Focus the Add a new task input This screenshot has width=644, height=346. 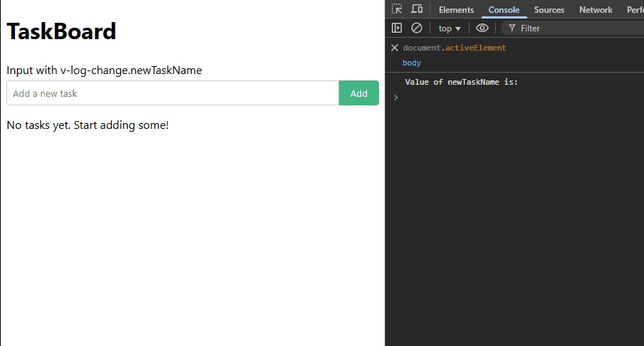[x=172, y=93]
